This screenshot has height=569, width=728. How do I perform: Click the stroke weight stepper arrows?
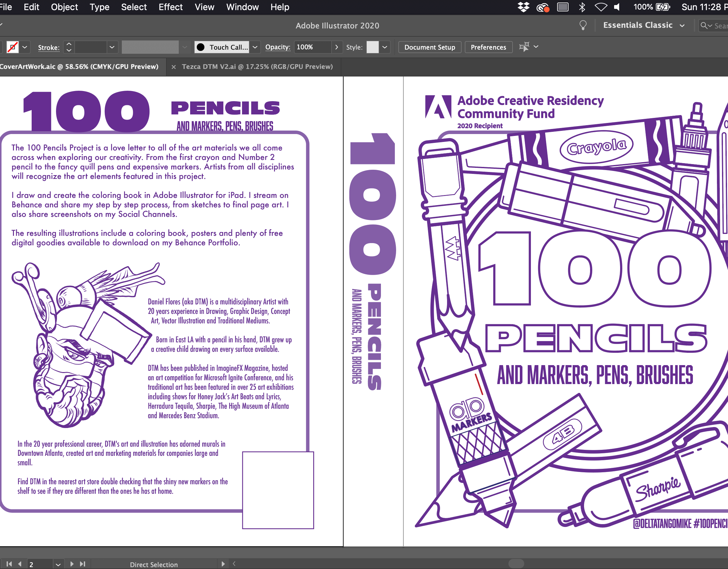[69, 47]
